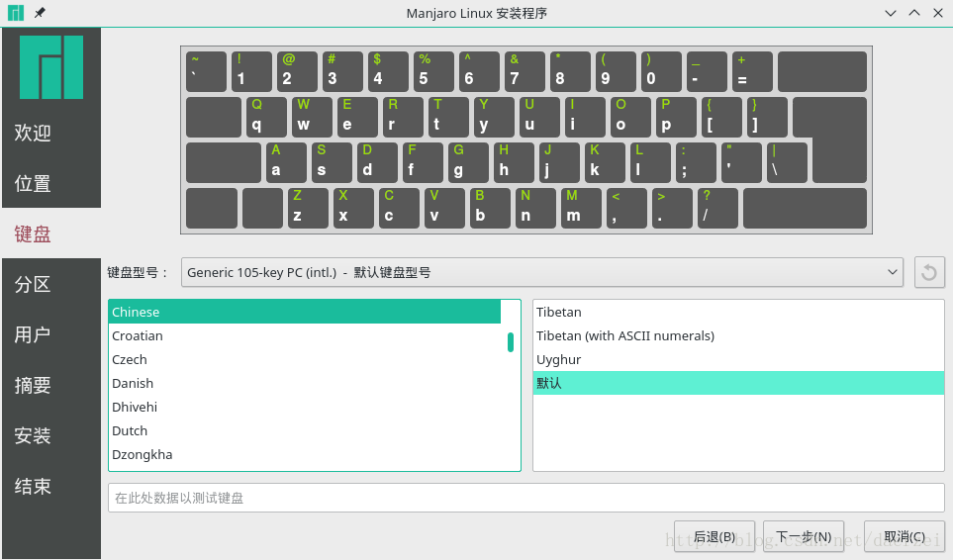
Task: Select Dhivehi keyboard layout
Action: coord(305,407)
